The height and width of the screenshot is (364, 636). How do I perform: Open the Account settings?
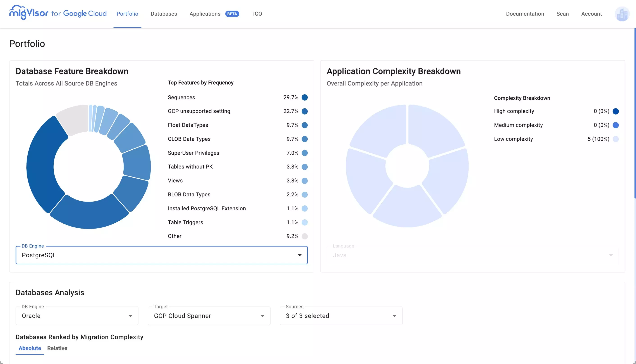click(x=591, y=13)
